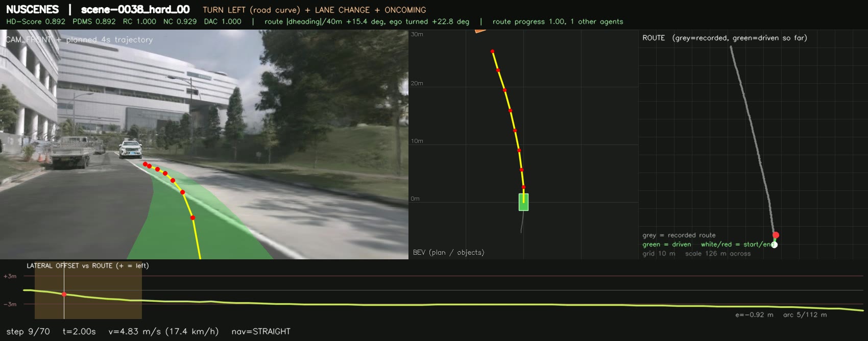
Task: Click the NUSCENES dataset label
Action: click(32, 10)
